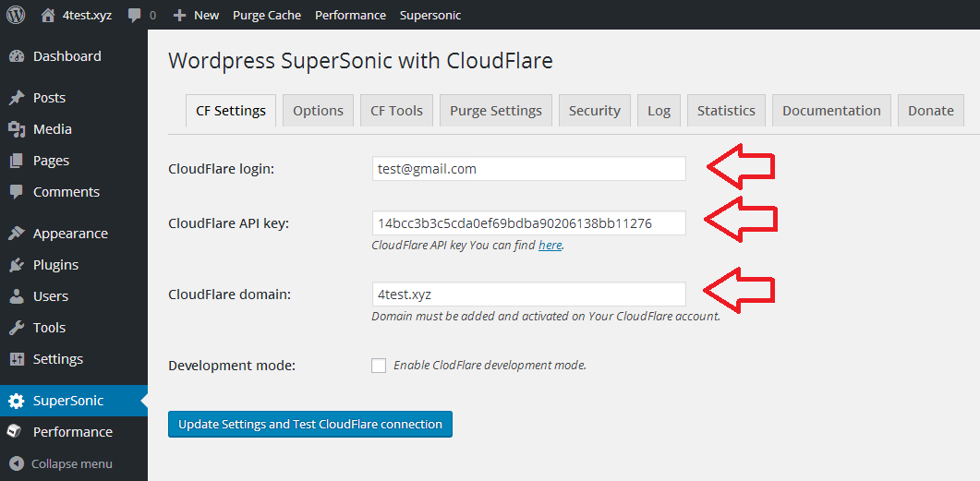
Task: Select the Security tab
Action: tap(595, 111)
